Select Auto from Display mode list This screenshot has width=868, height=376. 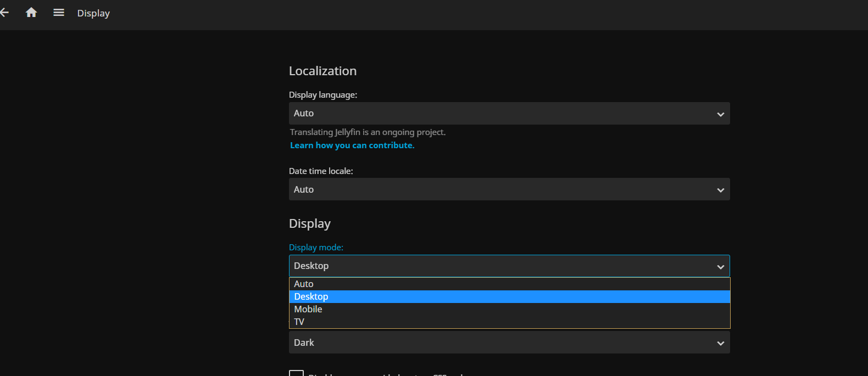pos(304,284)
